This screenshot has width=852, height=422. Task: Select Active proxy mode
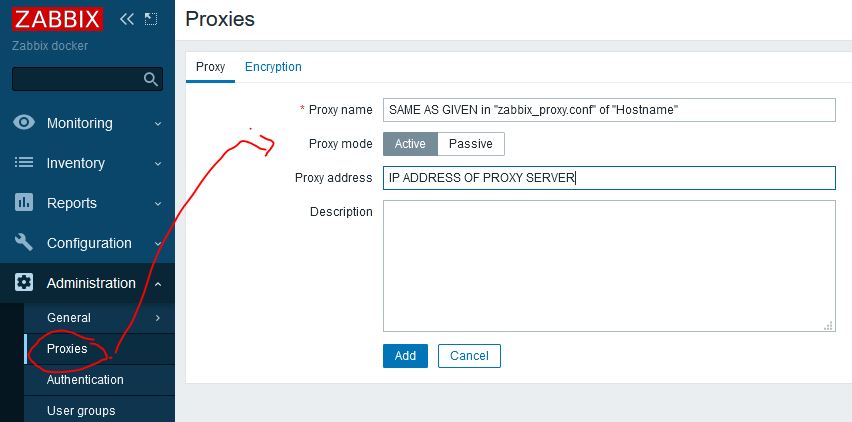click(410, 144)
